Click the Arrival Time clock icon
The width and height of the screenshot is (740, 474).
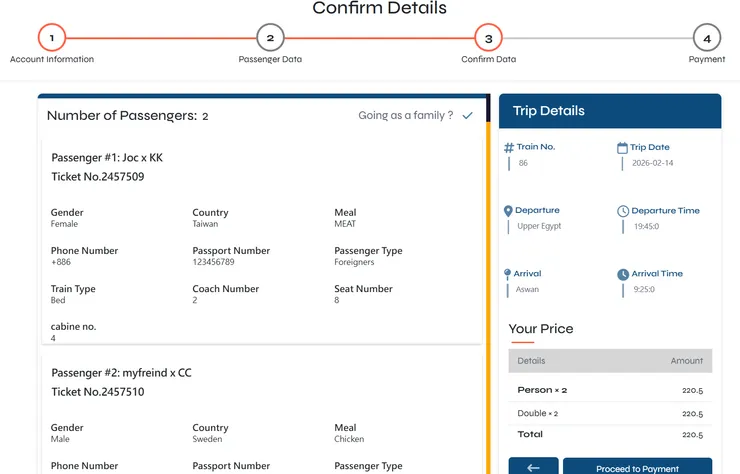(623, 274)
